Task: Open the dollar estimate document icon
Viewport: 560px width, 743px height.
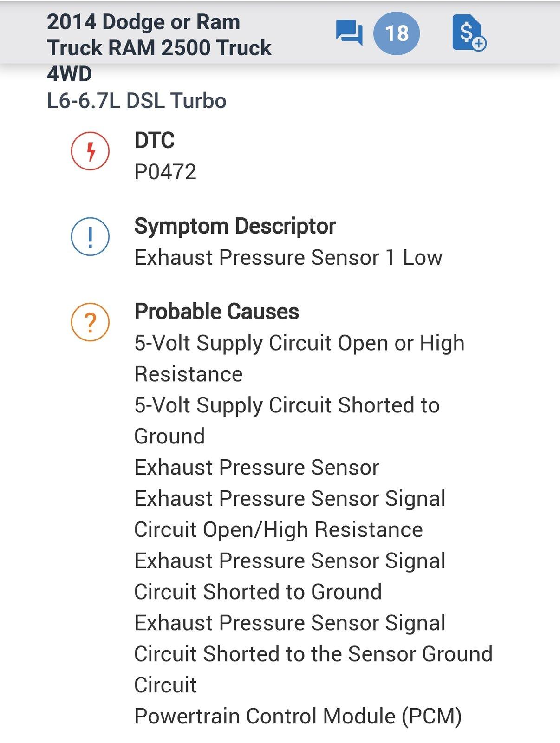Action: 469,33
